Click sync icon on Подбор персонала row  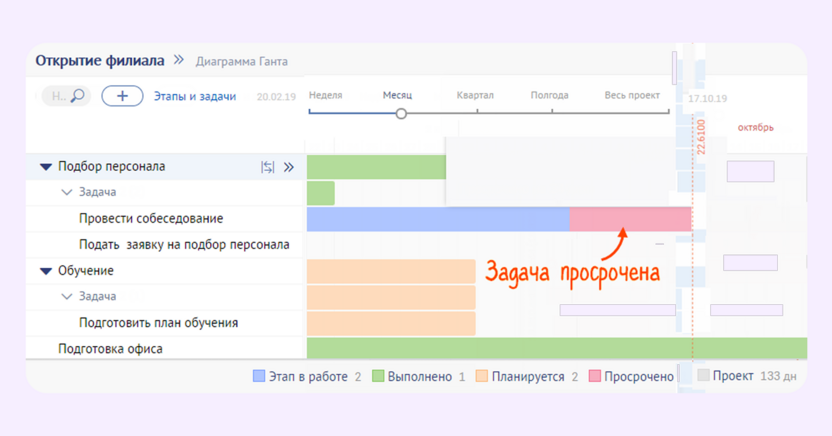(x=267, y=168)
